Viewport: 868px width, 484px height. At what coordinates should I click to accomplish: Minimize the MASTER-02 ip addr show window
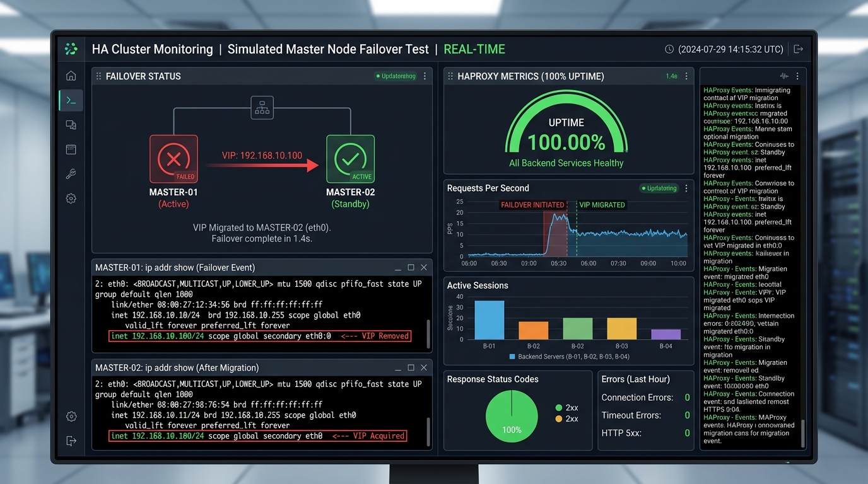(x=398, y=367)
